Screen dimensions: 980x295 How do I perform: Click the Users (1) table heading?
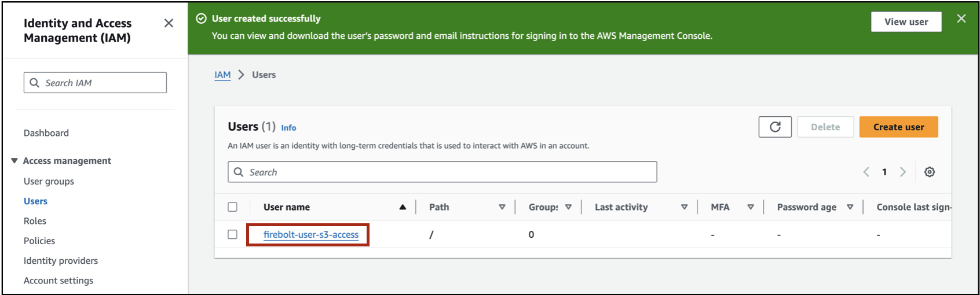pyautogui.click(x=251, y=127)
